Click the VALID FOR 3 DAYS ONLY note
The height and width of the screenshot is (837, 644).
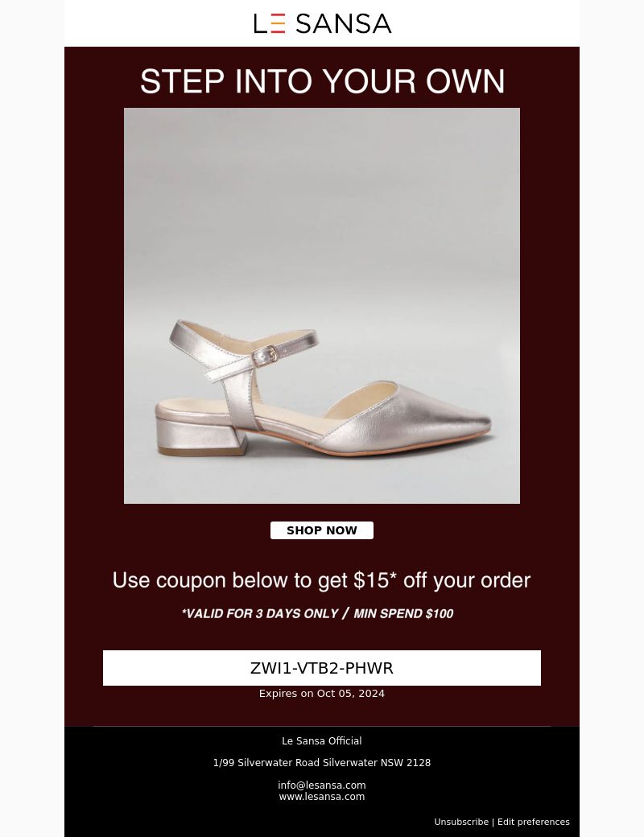(x=260, y=613)
